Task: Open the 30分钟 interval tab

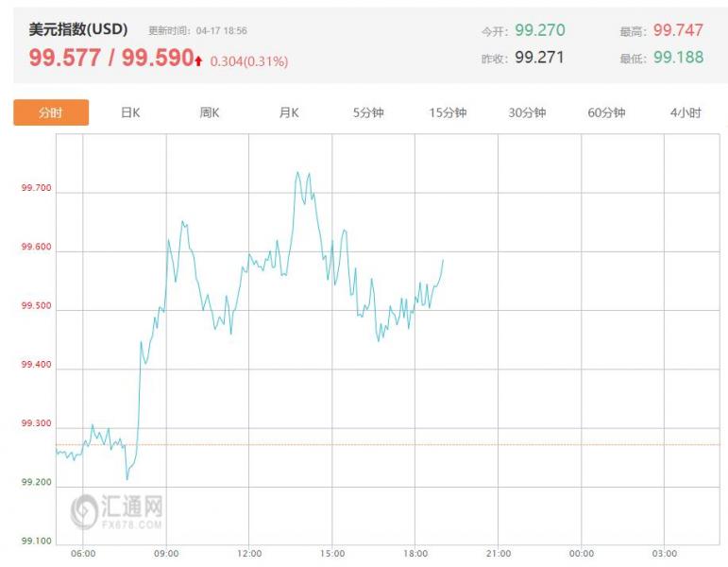Action: coord(527,112)
